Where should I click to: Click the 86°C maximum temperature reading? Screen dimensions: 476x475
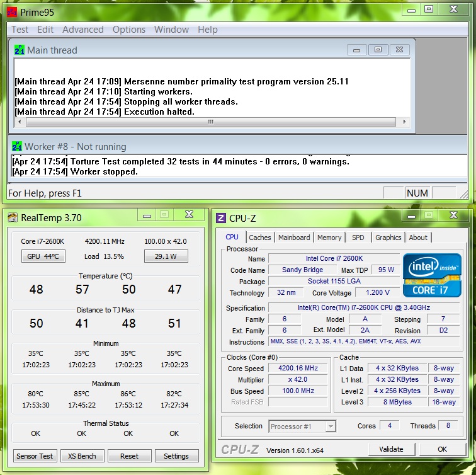pos(128,394)
